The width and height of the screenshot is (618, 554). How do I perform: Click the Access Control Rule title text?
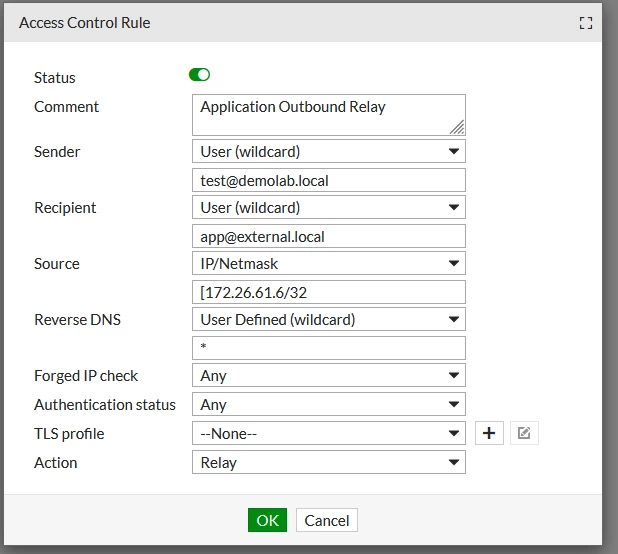click(x=85, y=23)
